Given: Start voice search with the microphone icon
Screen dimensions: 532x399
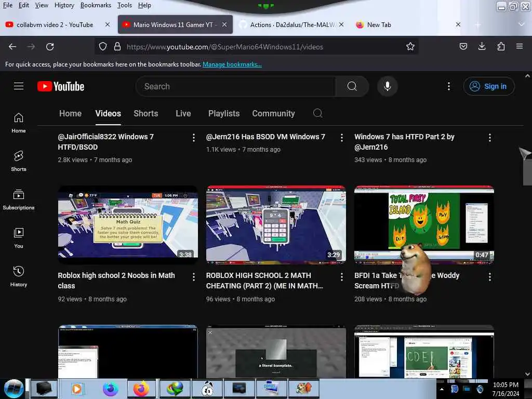Looking at the screenshot, I should click(x=387, y=87).
